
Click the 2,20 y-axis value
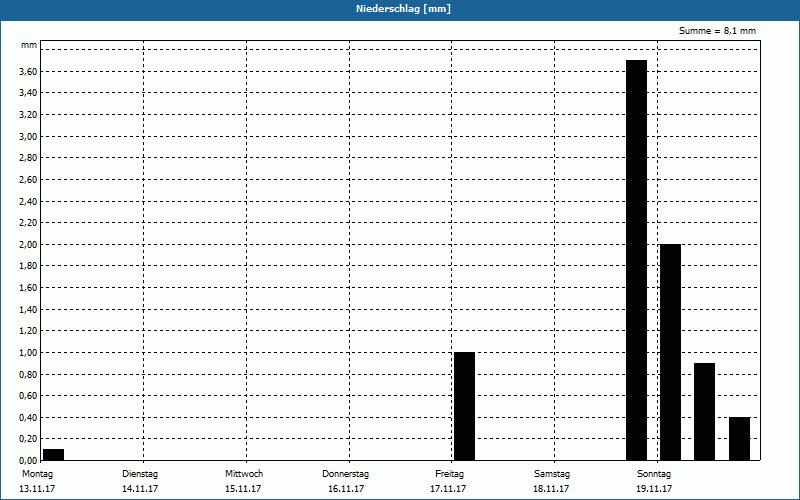tap(28, 222)
